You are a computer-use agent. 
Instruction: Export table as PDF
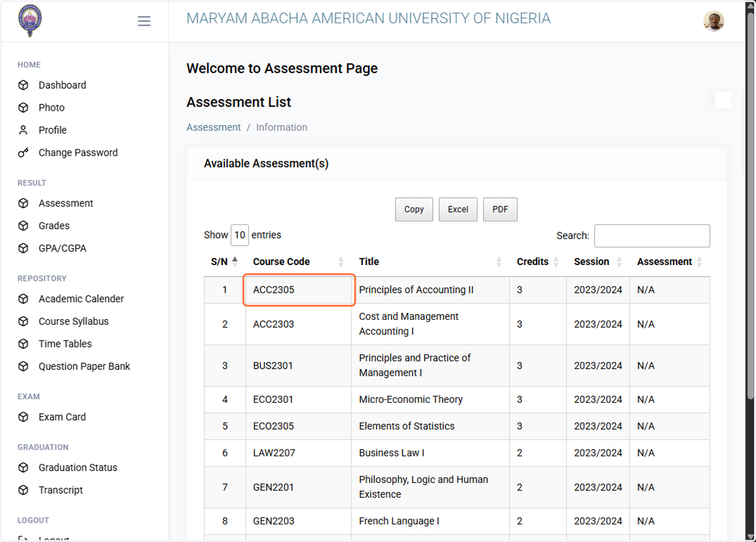pos(500,210)
